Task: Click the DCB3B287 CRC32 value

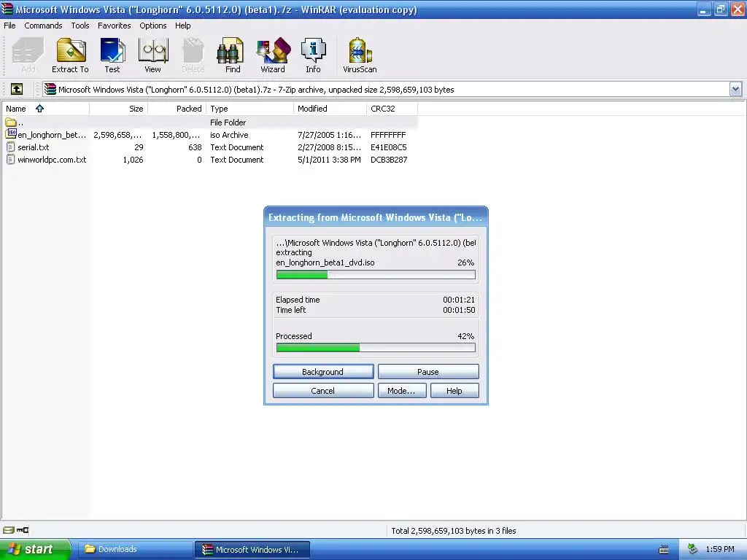Action: (x=389, y=160)
